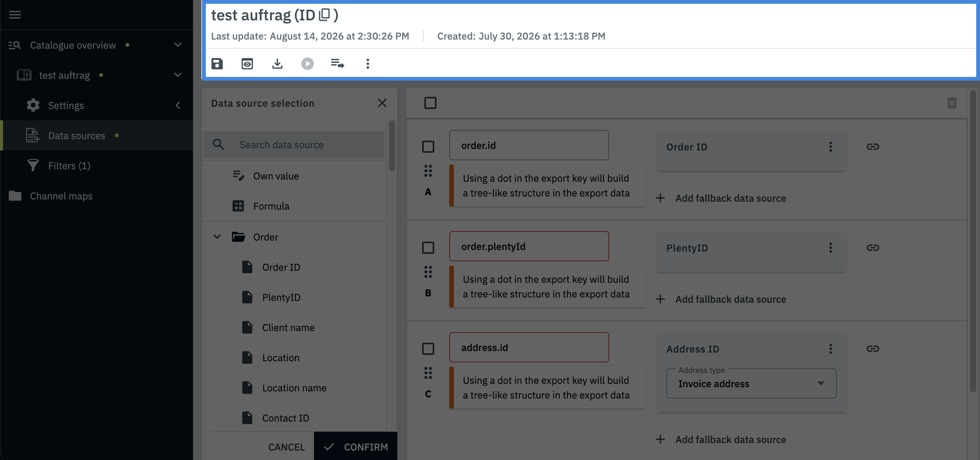Click the trash delete icon
Image resolution: width=980 pixels, height=460 pixels.
(951, 103)
